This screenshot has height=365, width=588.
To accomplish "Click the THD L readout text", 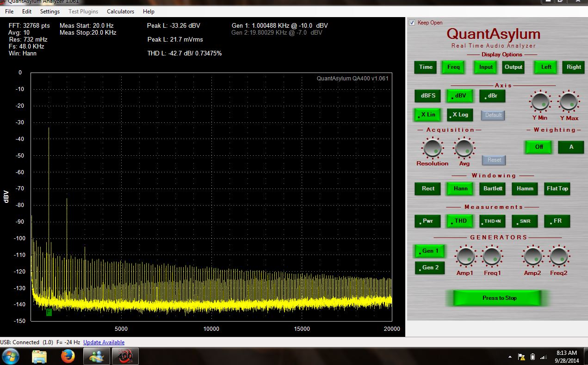I will pyautogui.click(x=184, y=53).
